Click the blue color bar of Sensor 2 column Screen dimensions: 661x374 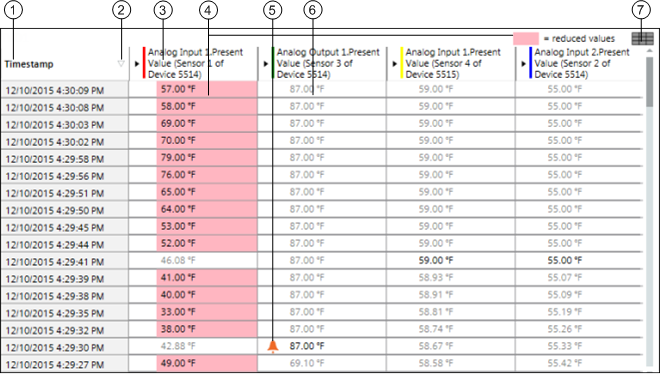[x=531, y=63]
